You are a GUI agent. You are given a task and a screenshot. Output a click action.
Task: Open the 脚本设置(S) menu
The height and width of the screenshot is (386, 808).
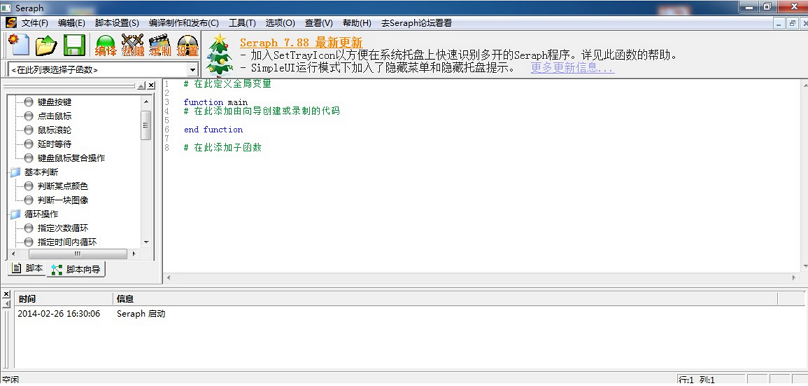tap(117, 23)
